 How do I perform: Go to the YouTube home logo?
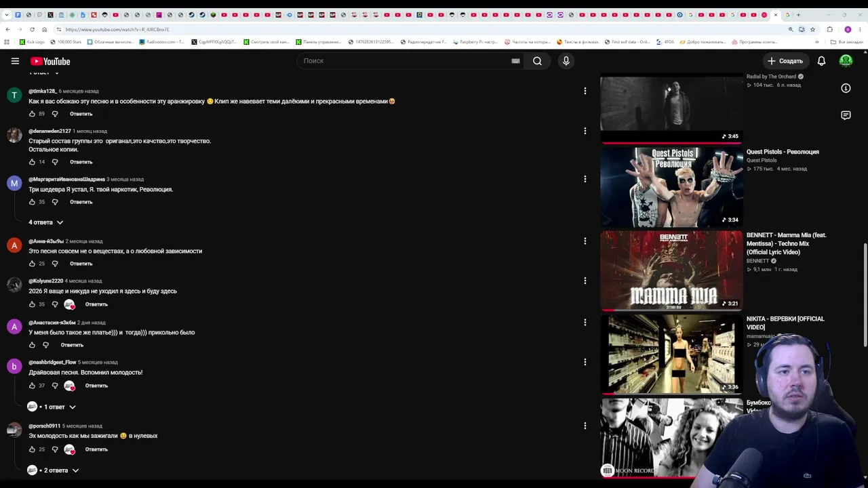point(50,61)
